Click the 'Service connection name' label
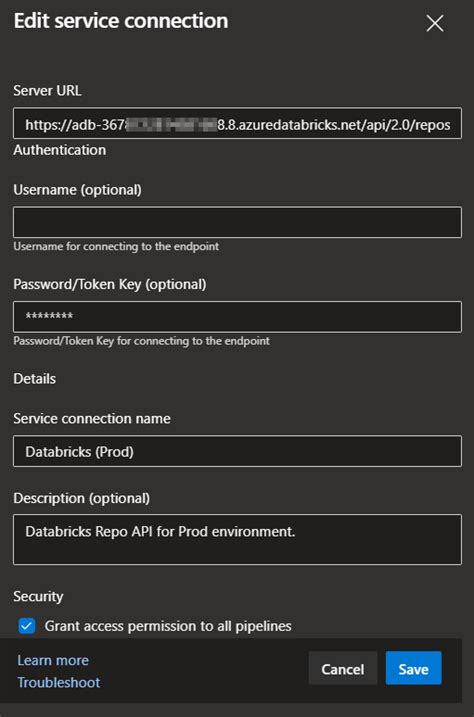Screen dimensions: 474x717 [x=92, y=418]
